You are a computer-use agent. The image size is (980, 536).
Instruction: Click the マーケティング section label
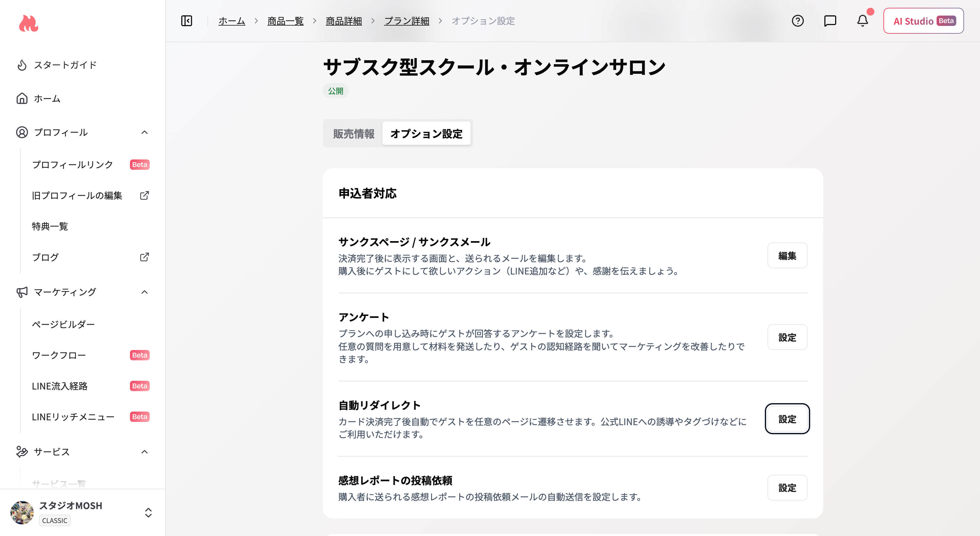pos(65,292)
